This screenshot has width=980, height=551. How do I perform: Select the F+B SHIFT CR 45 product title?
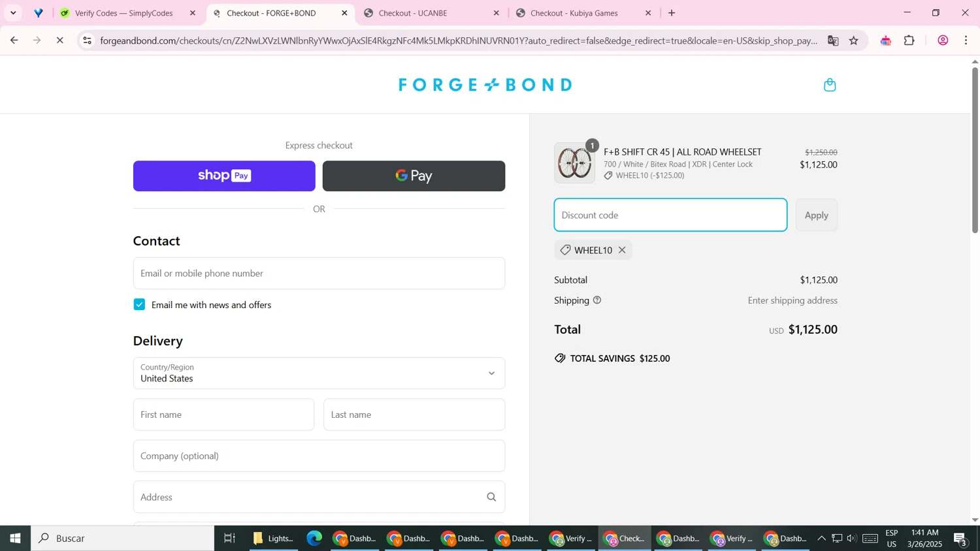(682, 152)
